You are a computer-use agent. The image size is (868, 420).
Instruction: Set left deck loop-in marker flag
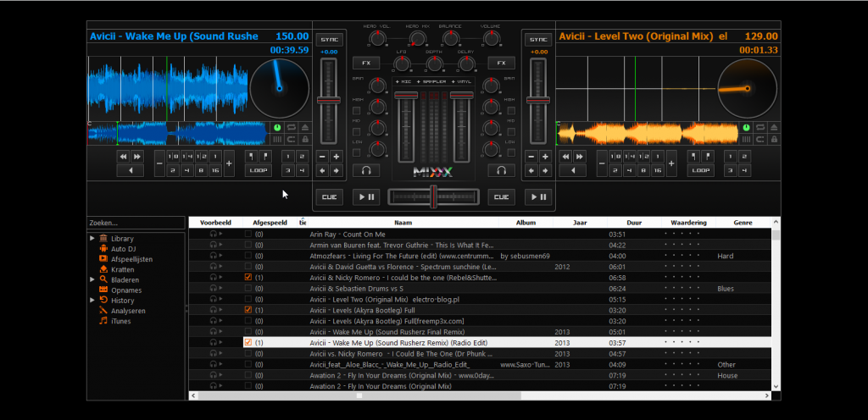coord(251,157)
